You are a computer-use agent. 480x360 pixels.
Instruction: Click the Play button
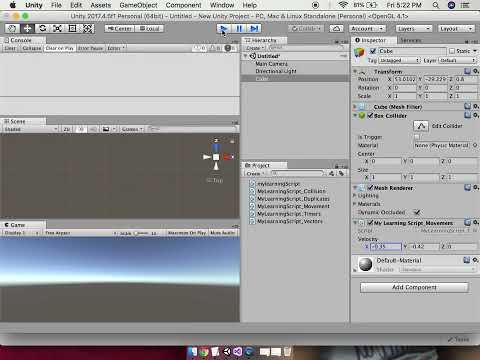tap(224, 29)
